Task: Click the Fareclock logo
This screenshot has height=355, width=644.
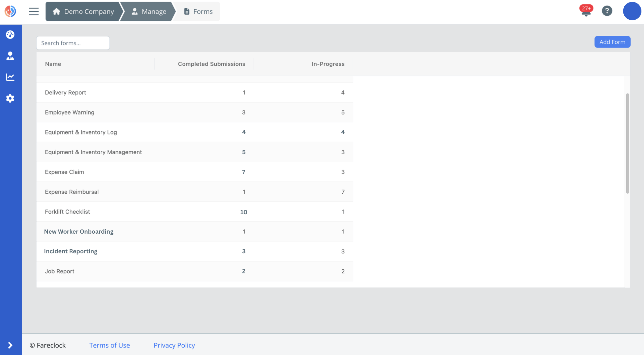Action: (10, 11)
